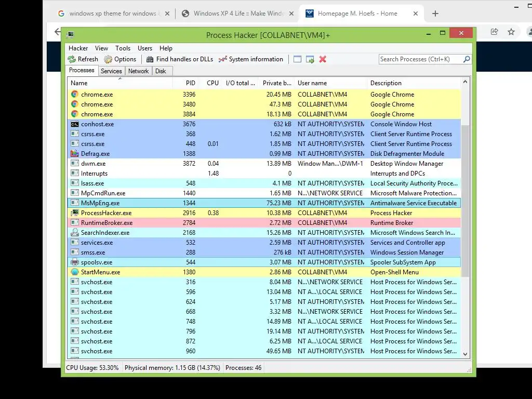Click the ProcessHacker.exe icon

75,212
